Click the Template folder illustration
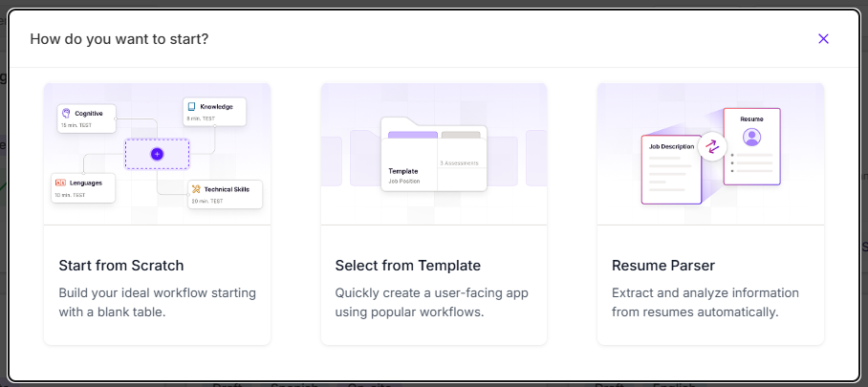 [x=433, y=155]
